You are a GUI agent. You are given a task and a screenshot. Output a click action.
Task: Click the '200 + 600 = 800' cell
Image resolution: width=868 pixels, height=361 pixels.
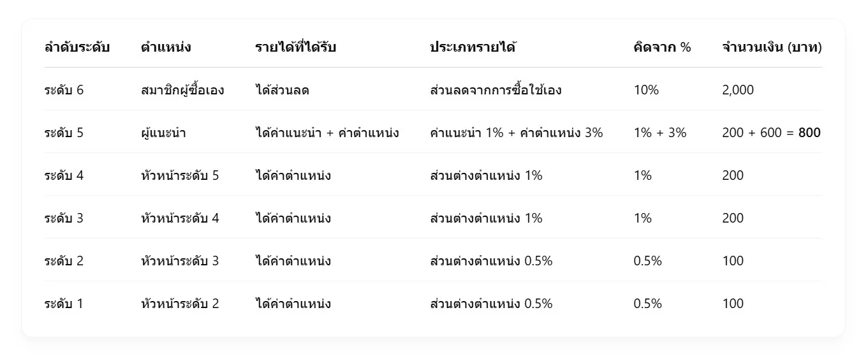[771, 133]
